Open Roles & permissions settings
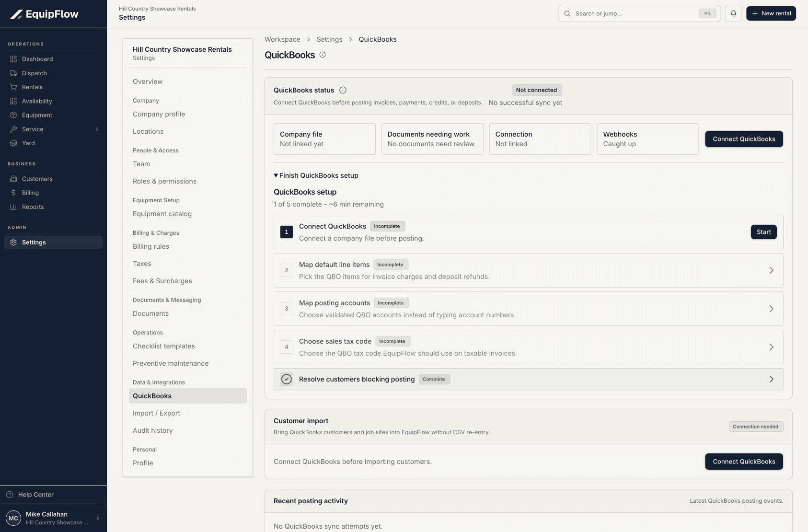 pos(187,181)
